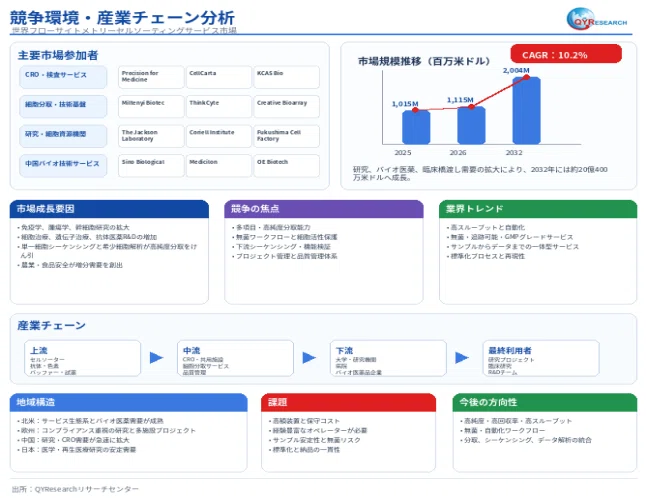Click bullet 無菌・自動化ワークフロー
This screenshot has width=646, height=499.
pyautogui.click(x=503, y=431)
